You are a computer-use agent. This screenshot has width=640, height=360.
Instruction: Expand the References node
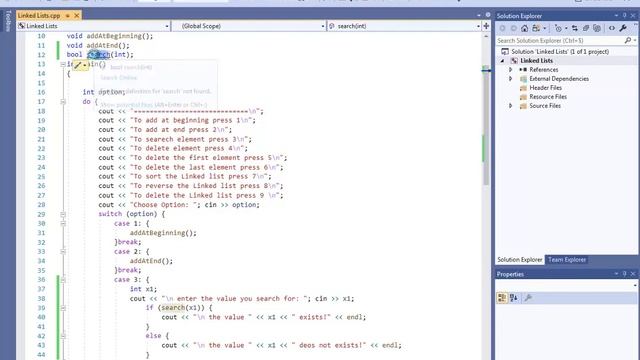pyautogui.click(x=510, y=70)
